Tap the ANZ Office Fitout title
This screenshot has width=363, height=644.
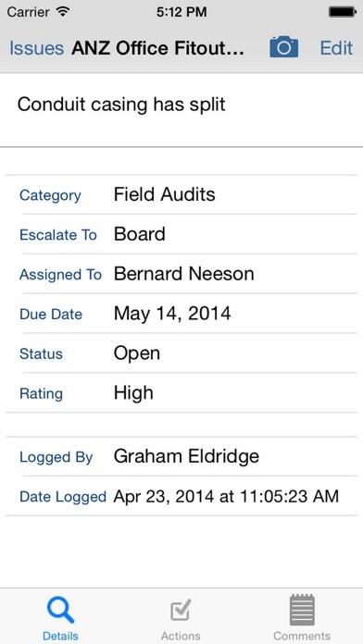[158, 48]
